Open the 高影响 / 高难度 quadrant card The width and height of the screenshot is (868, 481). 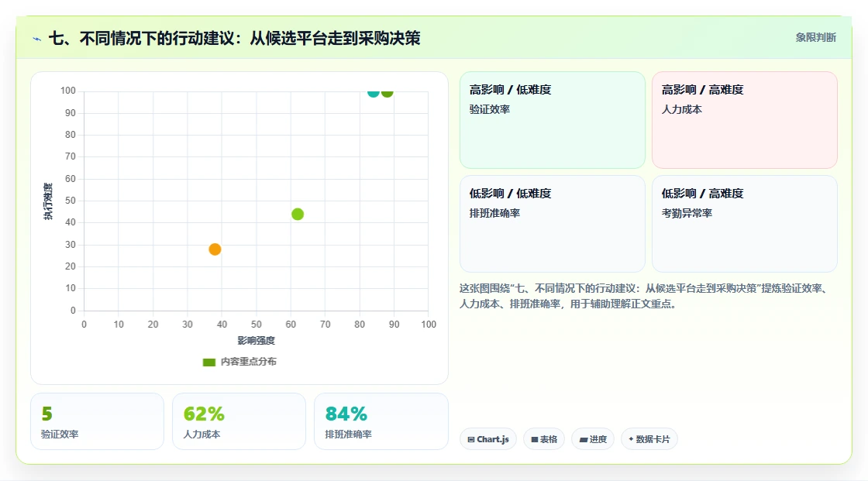pos(744,119)
